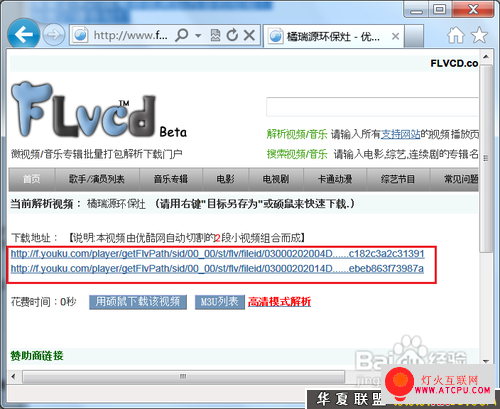The width and height of the screenshot is (500, 409).
Task: Select the 歌手/演员列表 menu item
Action: (x=97, y=179)
